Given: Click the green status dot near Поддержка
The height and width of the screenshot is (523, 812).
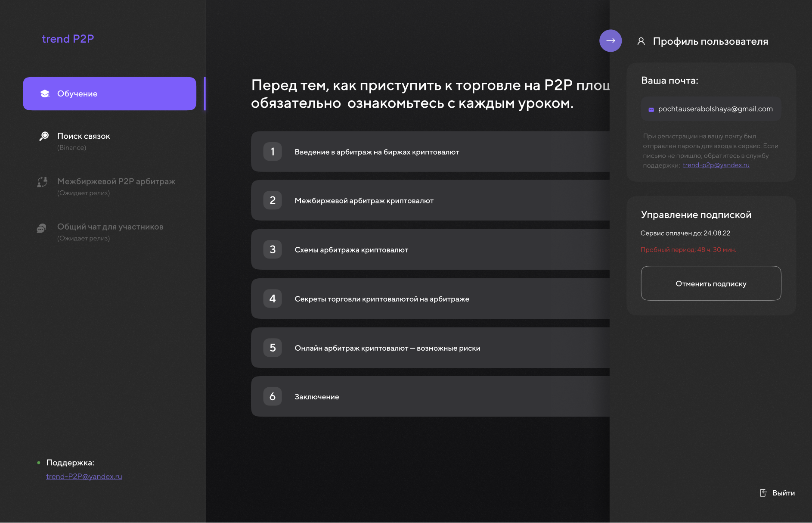Looking at the screenshot, I should pyautogui.click(x=39, y=463).
